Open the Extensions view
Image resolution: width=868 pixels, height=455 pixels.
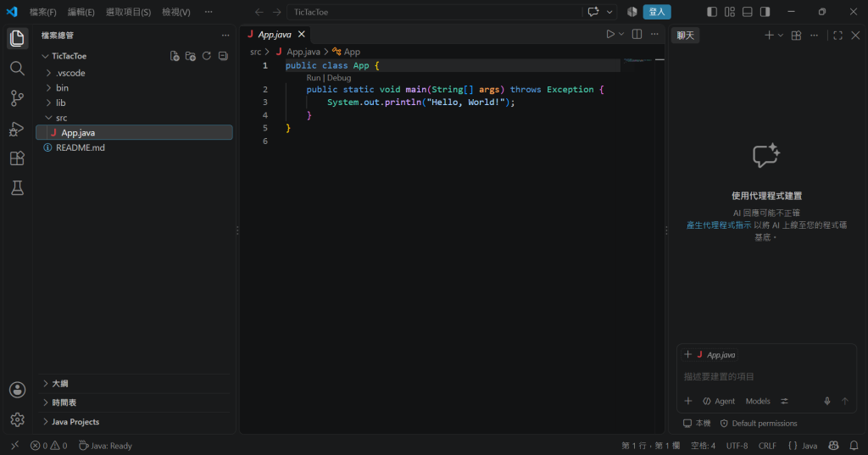(x=17, y=158)
